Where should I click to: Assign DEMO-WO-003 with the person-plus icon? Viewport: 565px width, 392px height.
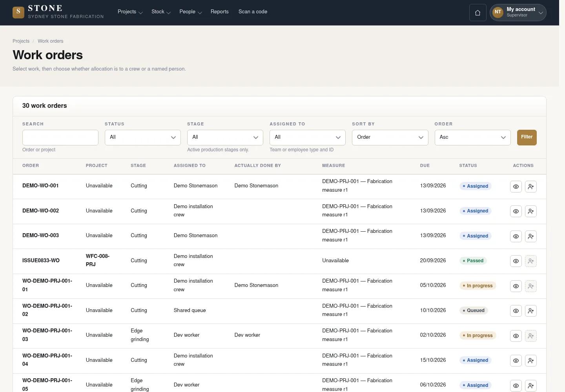[531, 236]
